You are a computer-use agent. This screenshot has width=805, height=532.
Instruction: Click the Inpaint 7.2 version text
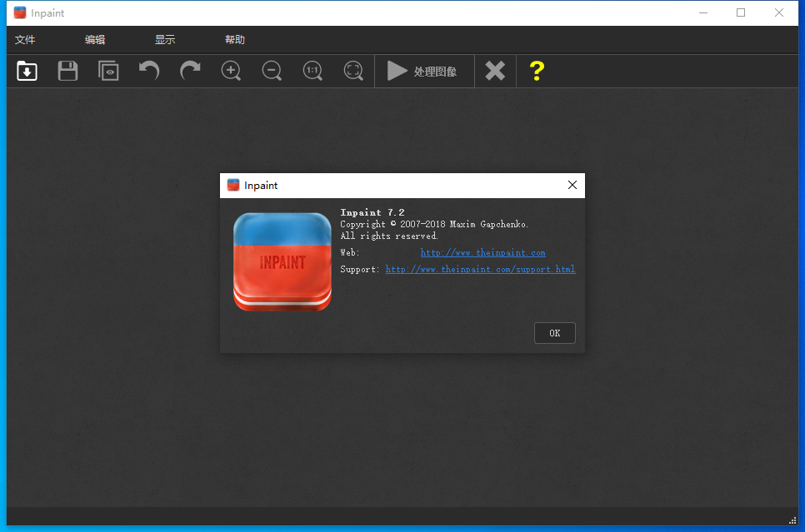[372, 212]
